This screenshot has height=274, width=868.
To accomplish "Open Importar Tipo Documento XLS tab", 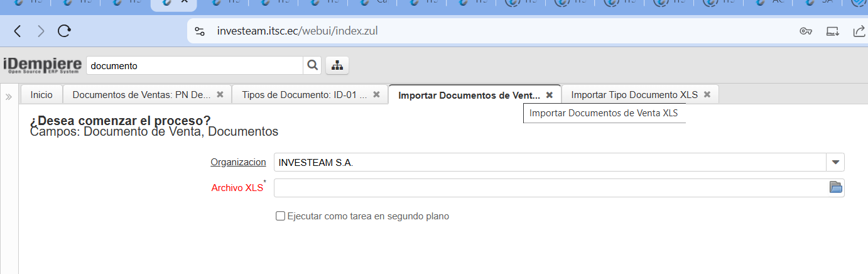I will coord(634,95).
